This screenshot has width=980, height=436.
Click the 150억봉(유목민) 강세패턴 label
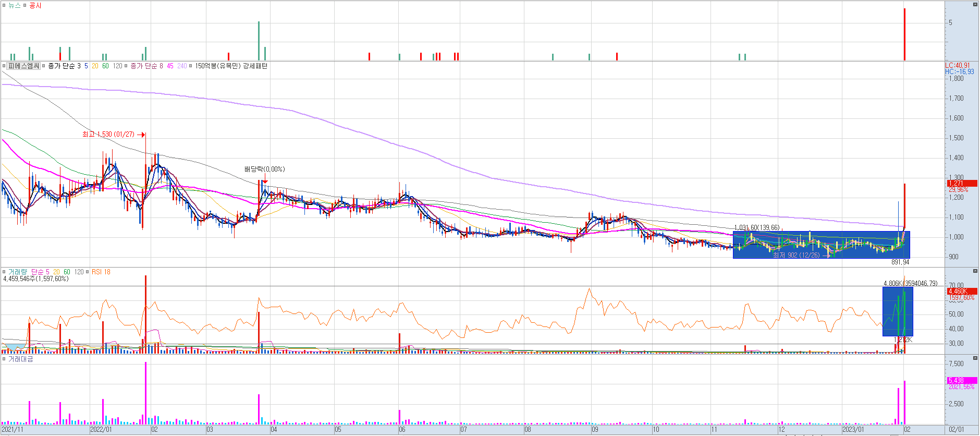click(231, 66)
